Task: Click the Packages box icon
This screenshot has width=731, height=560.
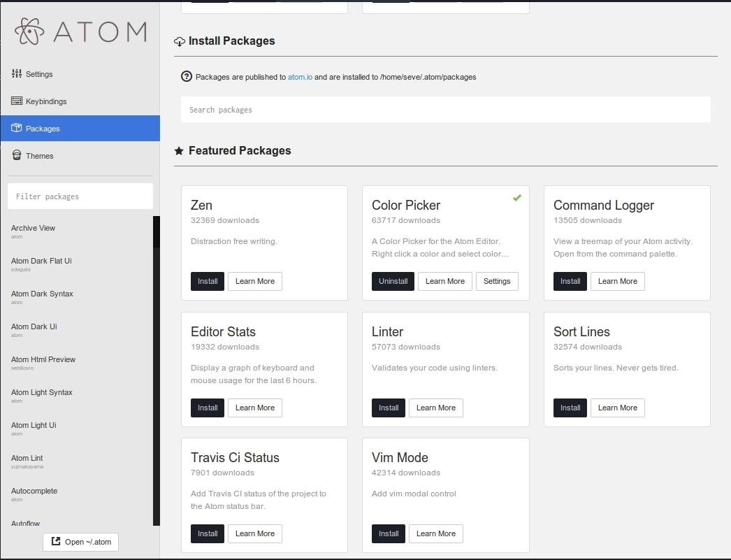Action: coord(17,128)
